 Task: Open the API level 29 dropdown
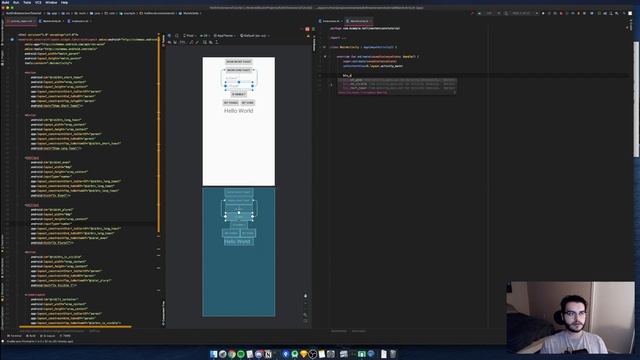pyautogui.click(x=204, y=36)
